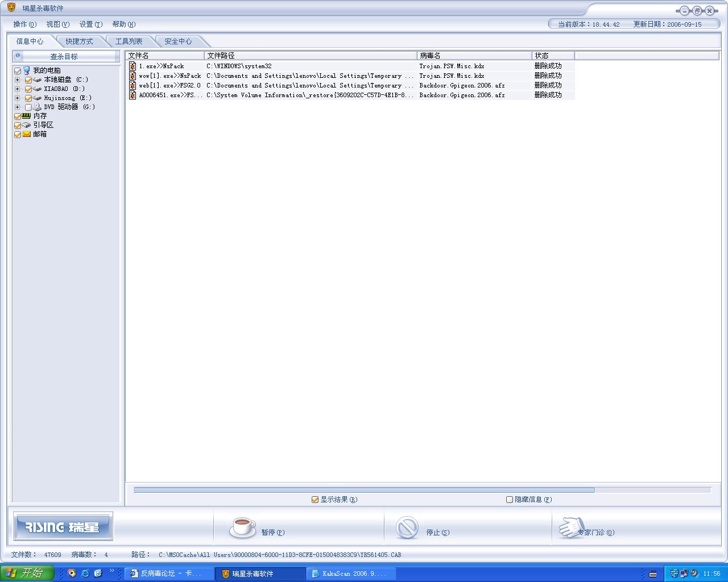The height and width of the screenshot is (582, 728).
Task: Switch to KakaScan taskbar window
Action: [351, 573]
